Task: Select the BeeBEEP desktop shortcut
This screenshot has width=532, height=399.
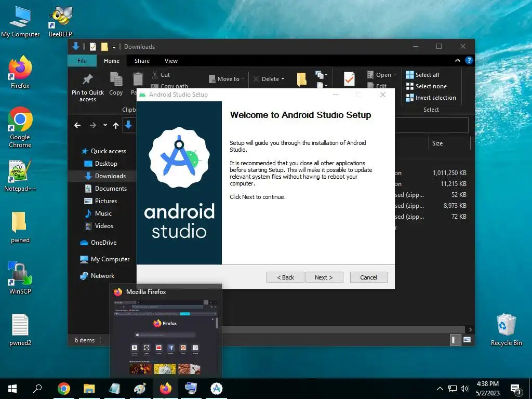Action: (60, 21)
